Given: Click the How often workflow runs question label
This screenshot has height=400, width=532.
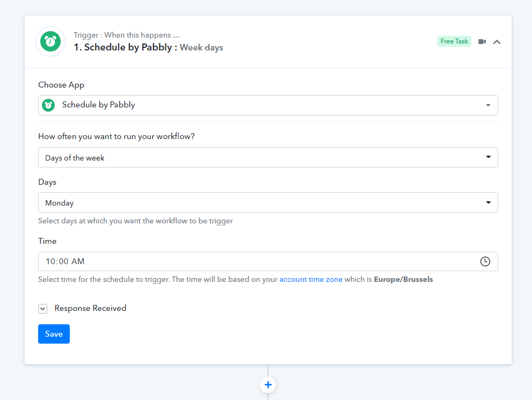Looking at the screenshot, I should (116, 136).
